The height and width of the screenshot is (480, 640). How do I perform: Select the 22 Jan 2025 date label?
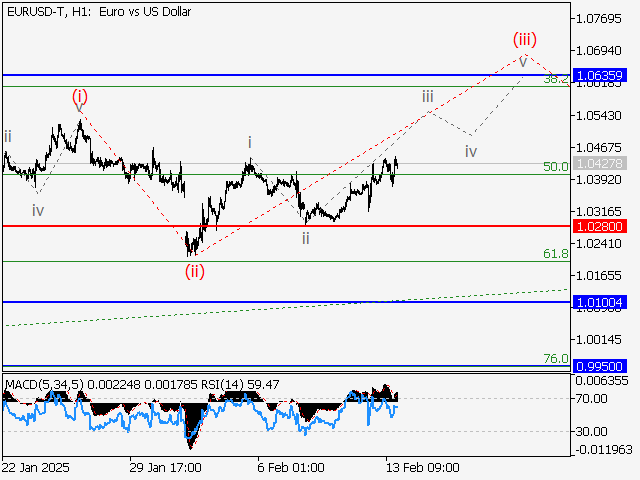coord(36,467)
